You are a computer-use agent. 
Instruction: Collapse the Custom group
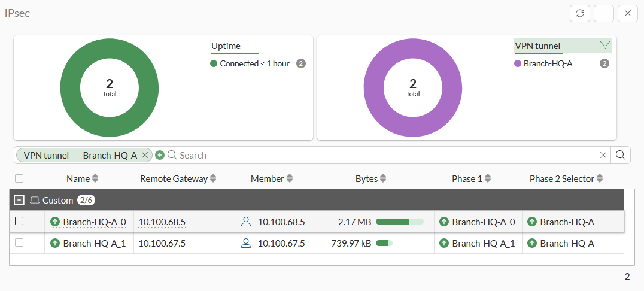[19, 200]
